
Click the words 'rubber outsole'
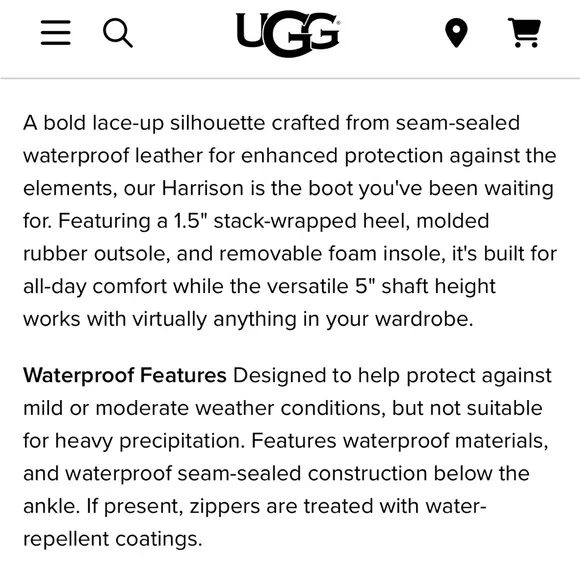pos(97,254)
